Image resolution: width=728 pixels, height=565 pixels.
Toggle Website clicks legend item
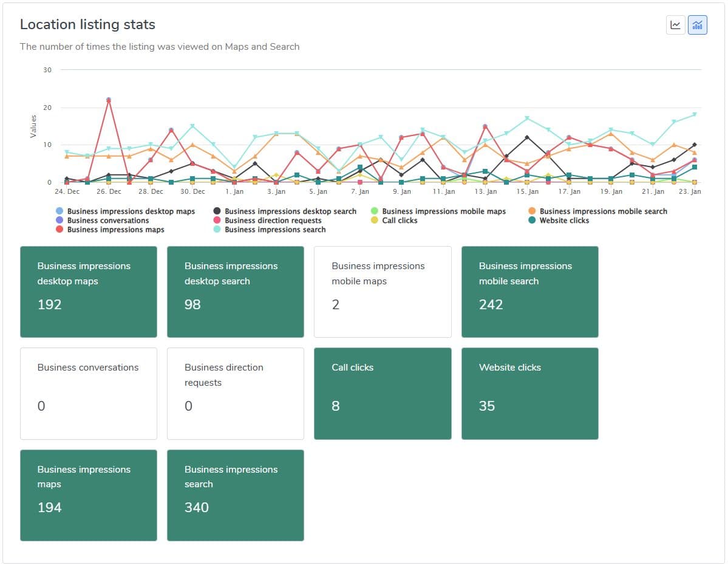pos(559,221)
